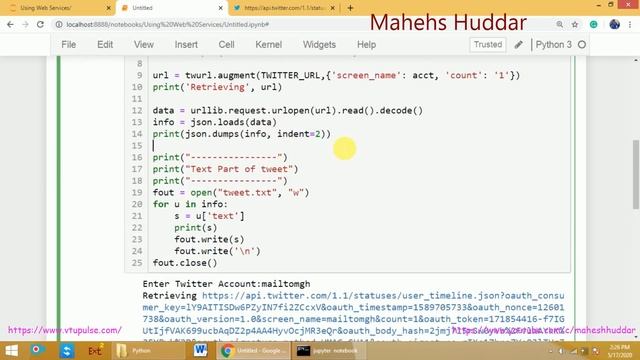Viewport: 640px width, 360px height.
Task: Close the api.twitter.com tab
Action: coord(333,8)
